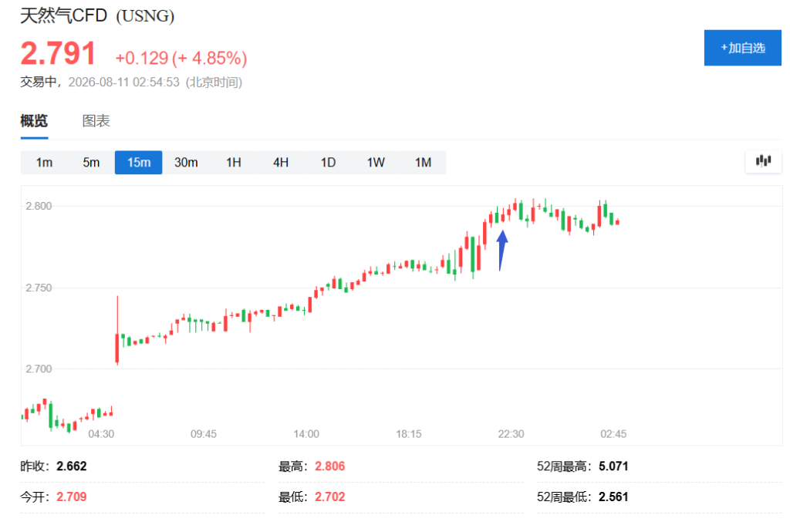
Task: Click the tall red candle near 04:30
Action: tap(117, 330)
